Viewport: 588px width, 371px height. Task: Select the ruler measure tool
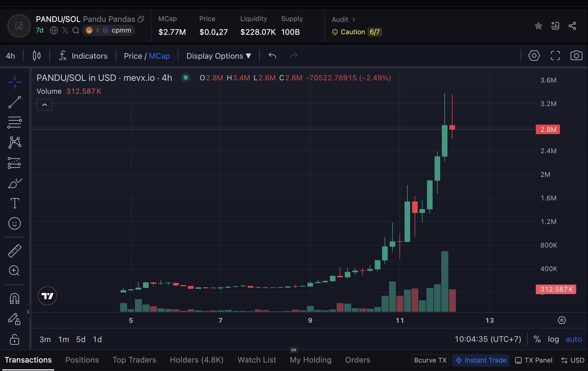tap(15, 251)
